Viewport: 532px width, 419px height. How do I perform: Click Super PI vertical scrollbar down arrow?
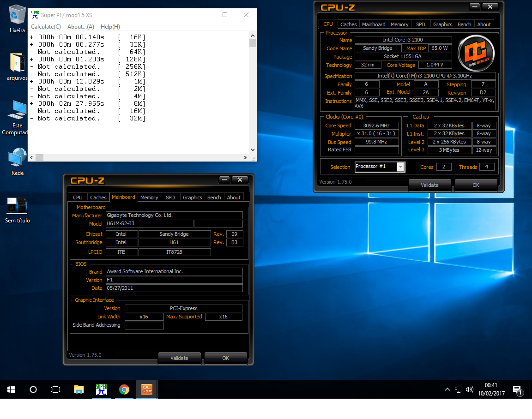point(253,150)
